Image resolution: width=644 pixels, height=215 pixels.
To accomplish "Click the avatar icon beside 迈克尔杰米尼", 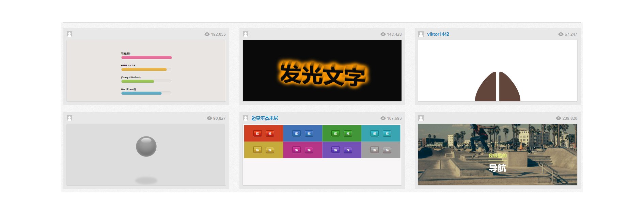I will click(246, 118).
